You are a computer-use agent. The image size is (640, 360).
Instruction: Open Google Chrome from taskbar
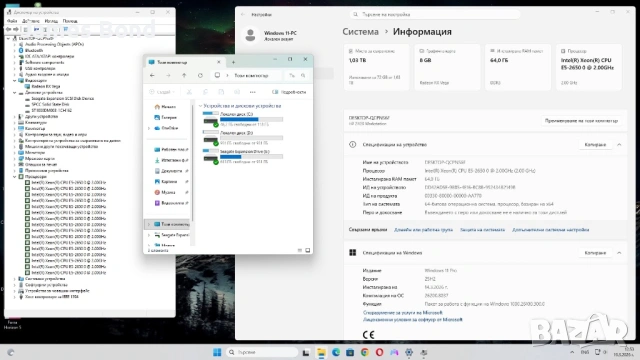pyautogui.click(x=364, y=352)
